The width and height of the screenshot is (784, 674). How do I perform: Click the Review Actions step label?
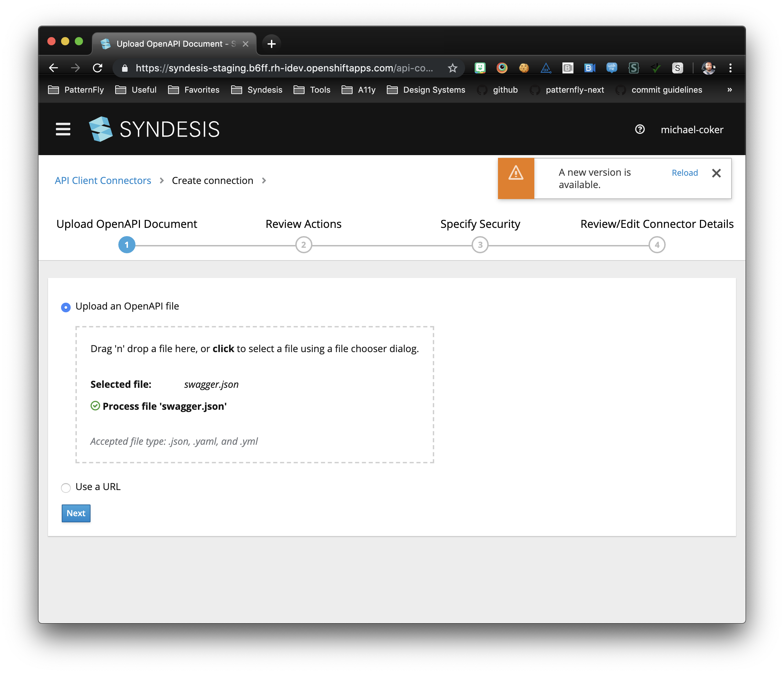coord(304,224)
